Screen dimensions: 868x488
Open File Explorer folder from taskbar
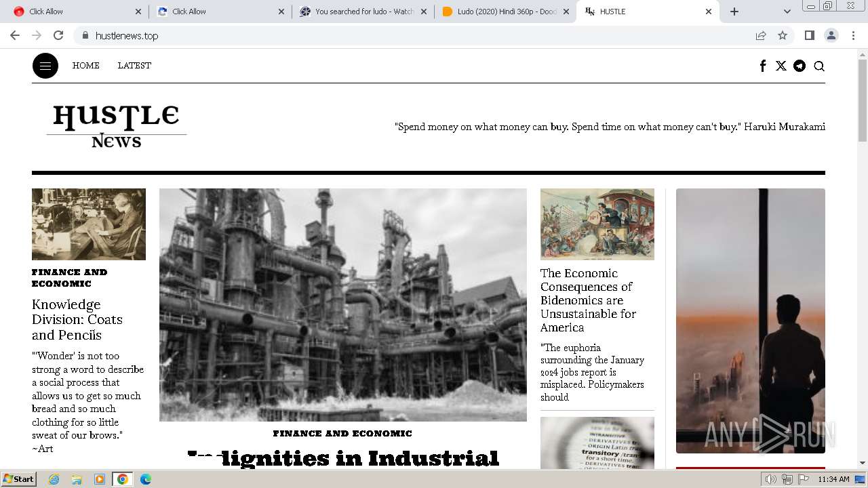(77, 479)
